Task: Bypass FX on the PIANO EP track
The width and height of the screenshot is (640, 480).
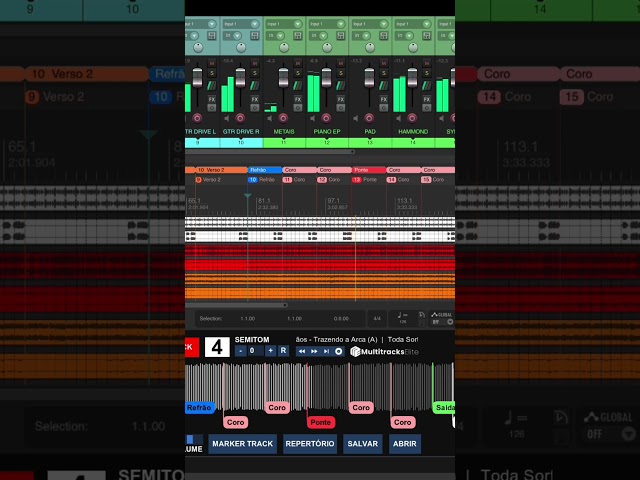Action: pyautogui.click(x=341, y=108)
